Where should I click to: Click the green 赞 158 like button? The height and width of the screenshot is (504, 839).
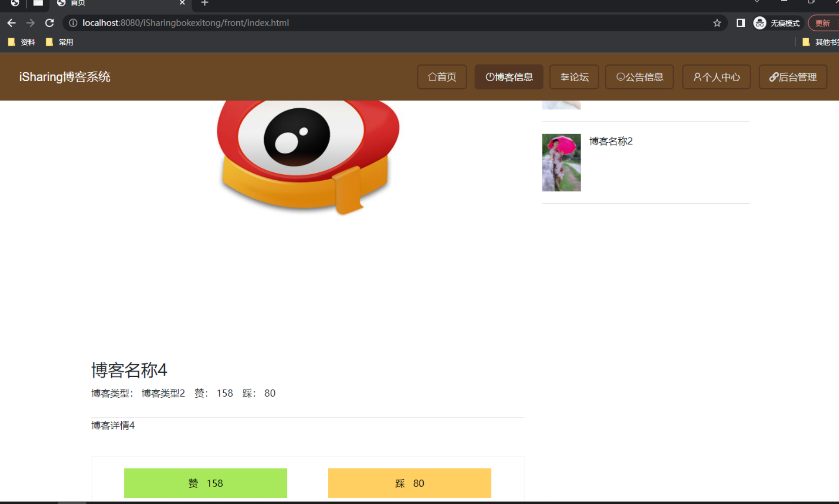(206, 483)
